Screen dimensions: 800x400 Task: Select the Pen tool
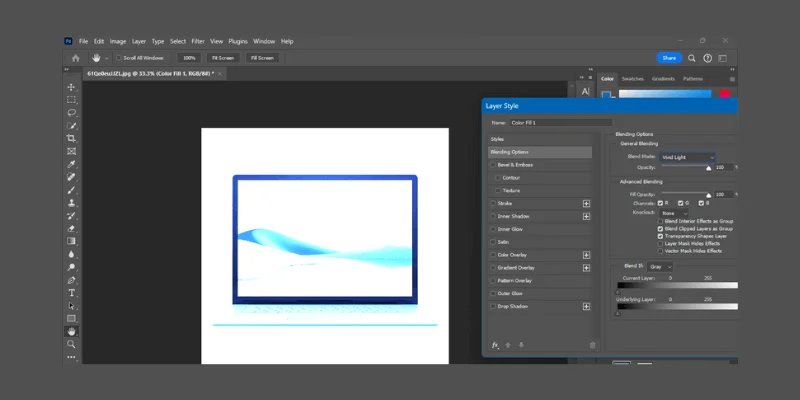[71, 280]
